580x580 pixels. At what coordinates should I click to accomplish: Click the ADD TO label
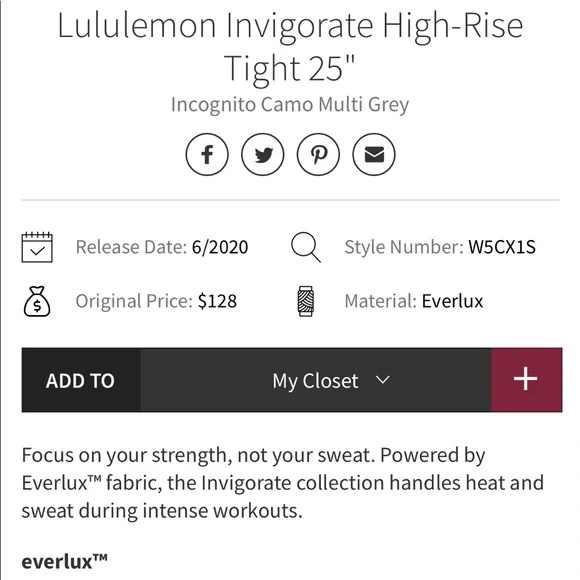coord(81,381)
